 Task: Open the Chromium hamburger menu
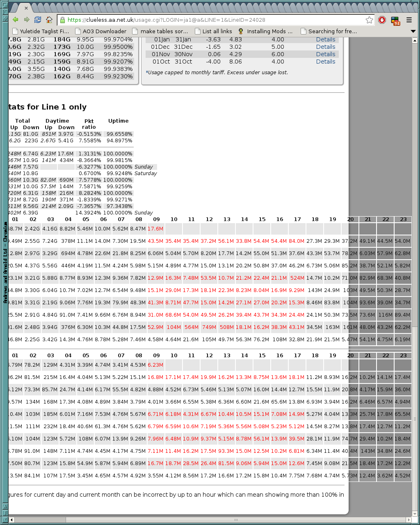click(x=409, y=20)
